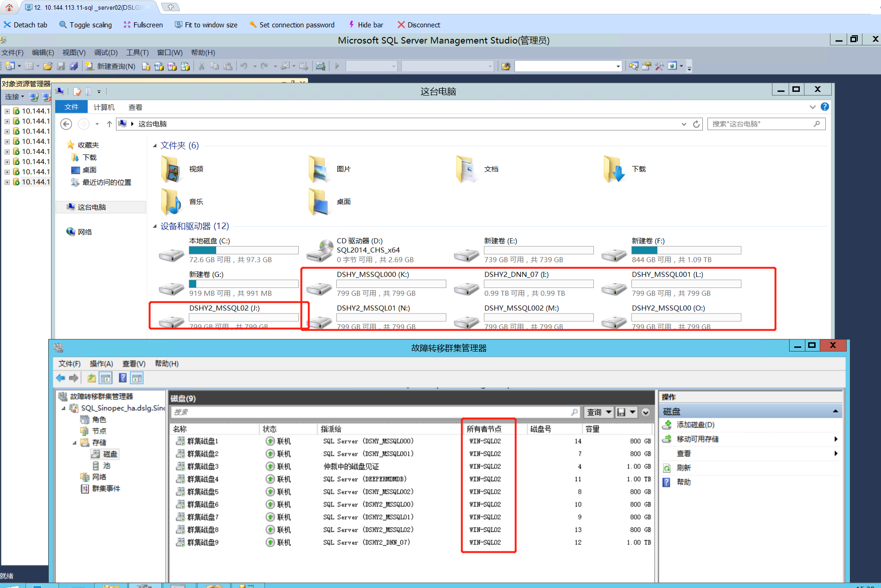The width and height of the screenshot is (881, 588).
Task: Collapse 存储 tree node
Action: (74, 443)
